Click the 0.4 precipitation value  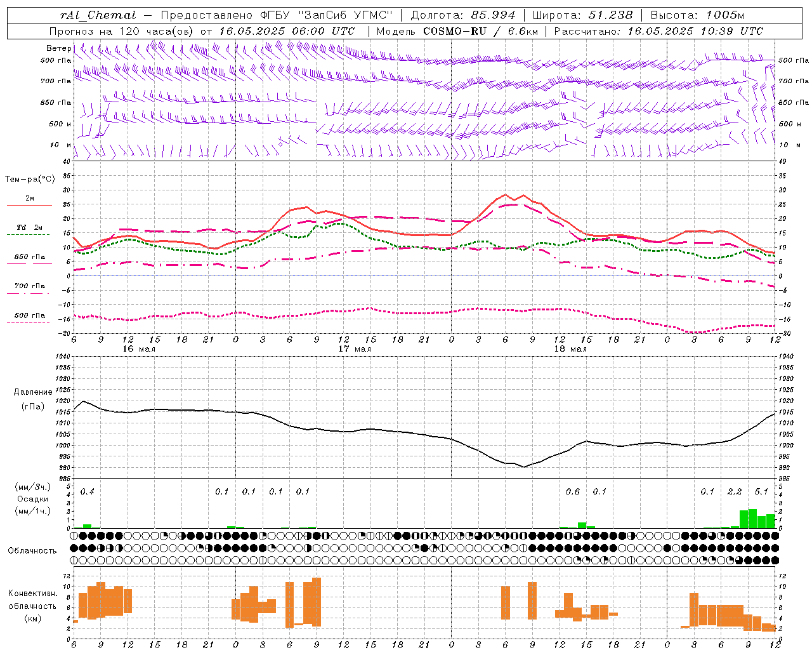tap(88, 492)
